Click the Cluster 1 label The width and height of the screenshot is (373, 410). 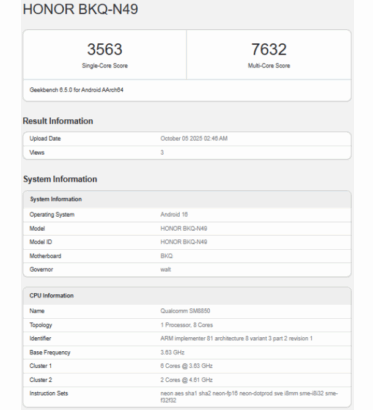tap(40, 366)
